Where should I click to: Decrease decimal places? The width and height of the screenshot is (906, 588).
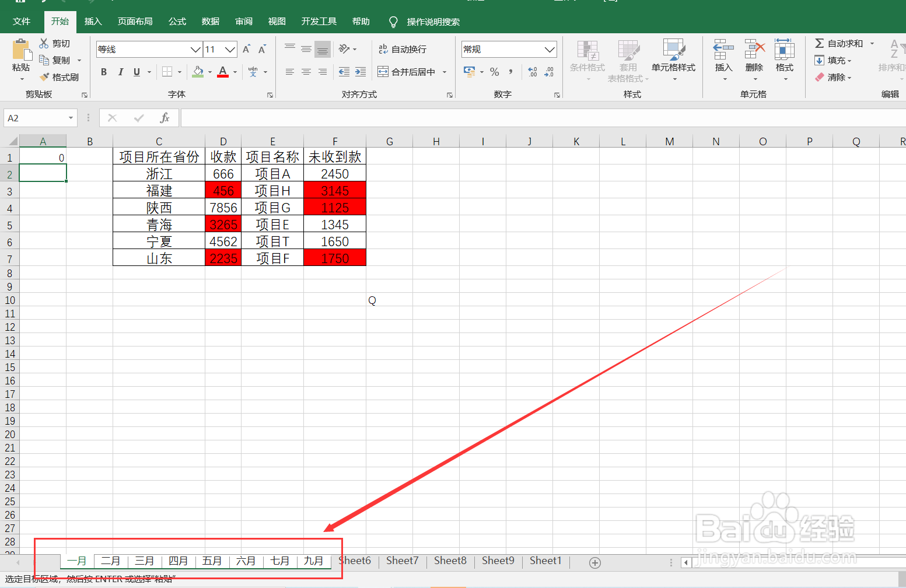pos(549,72)
